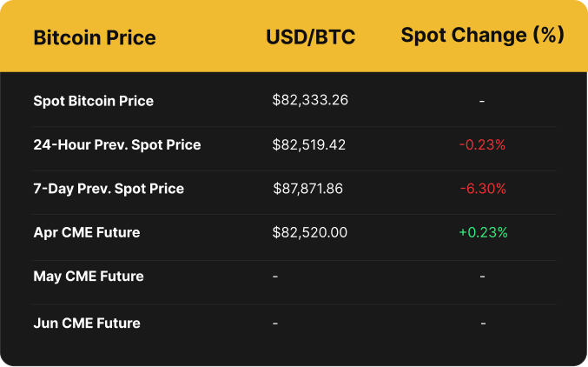The width and height of the screenshot is (588, 367).
Task: Select the spot change dash for Jun CME Future
Action: [x=482, y=324]
